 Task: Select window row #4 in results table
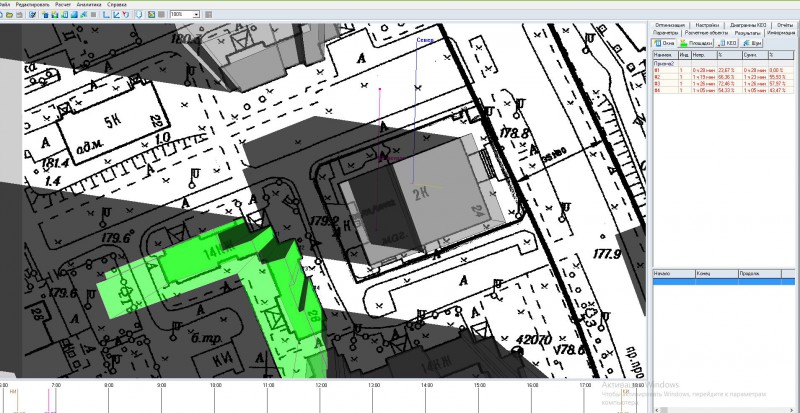723,90
